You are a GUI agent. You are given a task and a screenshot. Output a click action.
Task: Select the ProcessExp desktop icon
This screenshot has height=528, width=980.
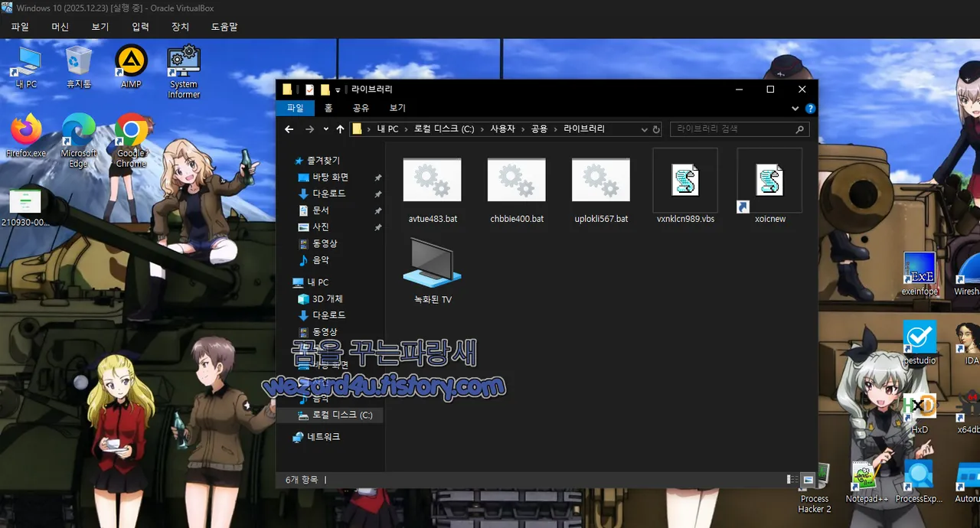click(919, 481)
